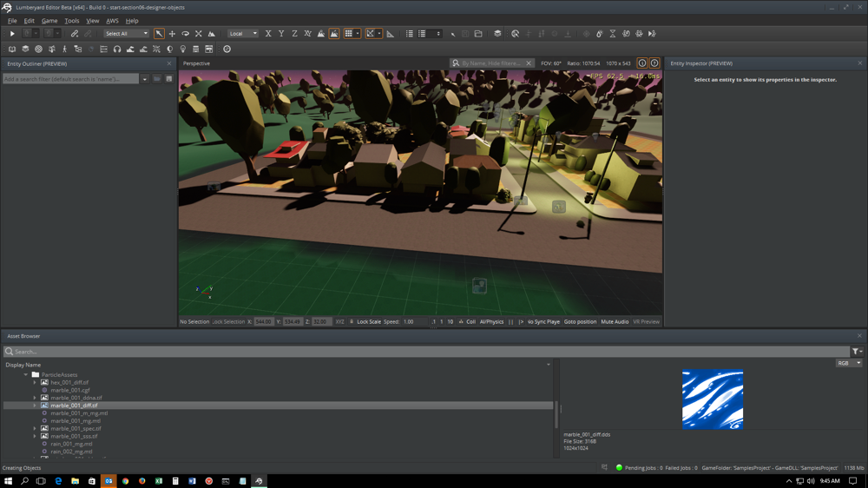Viewport: 868px width, 488px height.
Task: Open the Select All filter dropdown
Action: click(126, 34)
